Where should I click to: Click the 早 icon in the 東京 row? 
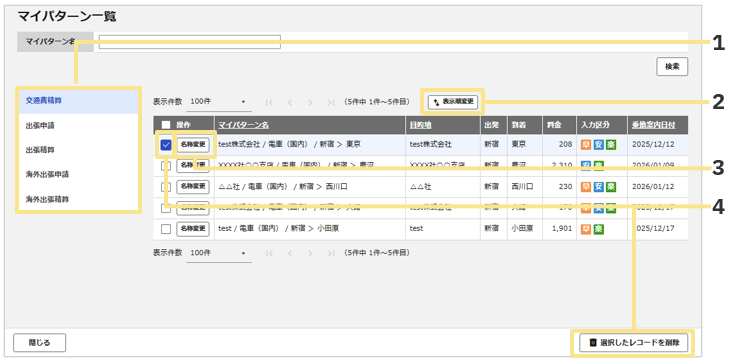click(586, 145)
